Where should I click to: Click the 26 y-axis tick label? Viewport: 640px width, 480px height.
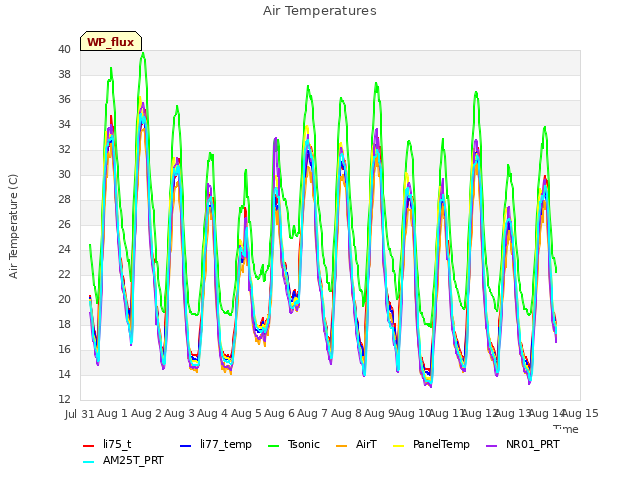(x=64, y=224)
